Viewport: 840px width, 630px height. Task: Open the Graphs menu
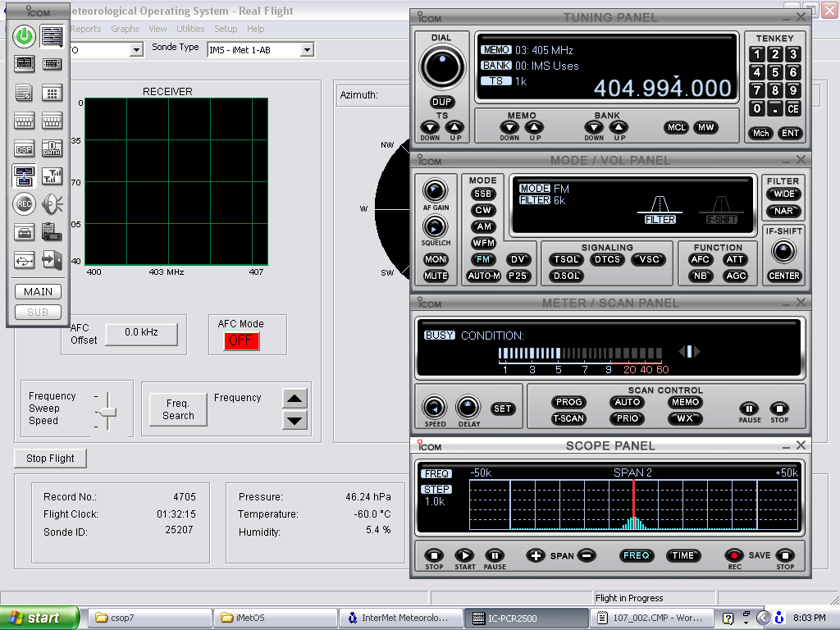click(125, 29)
